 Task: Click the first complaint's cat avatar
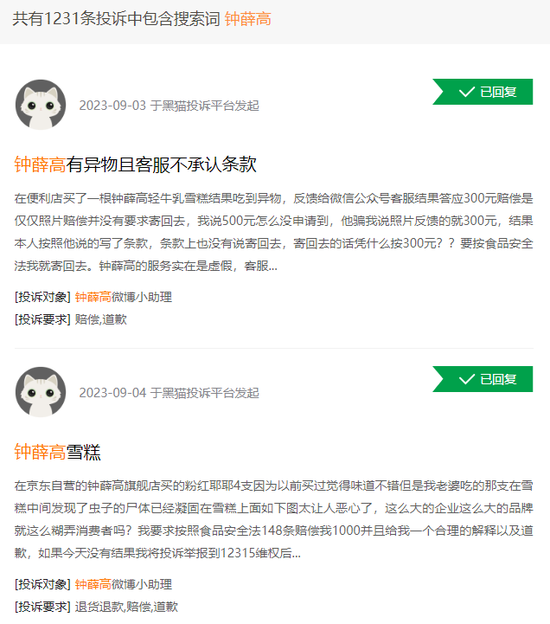click(41, 105)
